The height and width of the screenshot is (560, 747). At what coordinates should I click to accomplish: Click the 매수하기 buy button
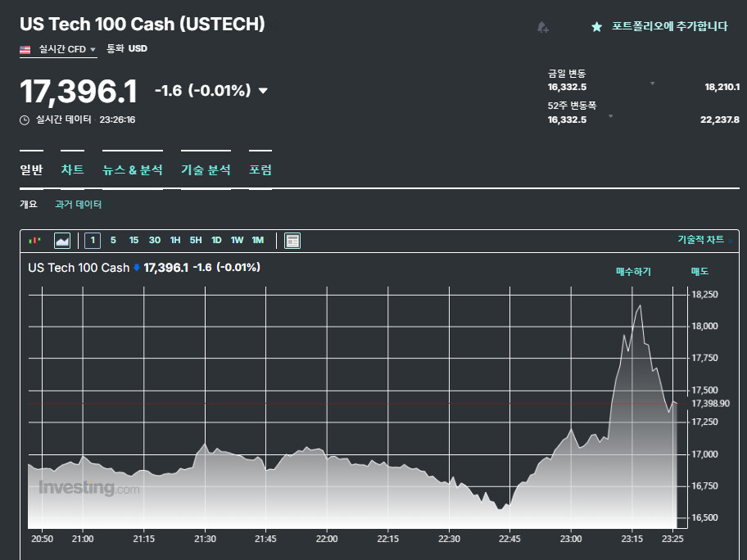click(633, 271)
